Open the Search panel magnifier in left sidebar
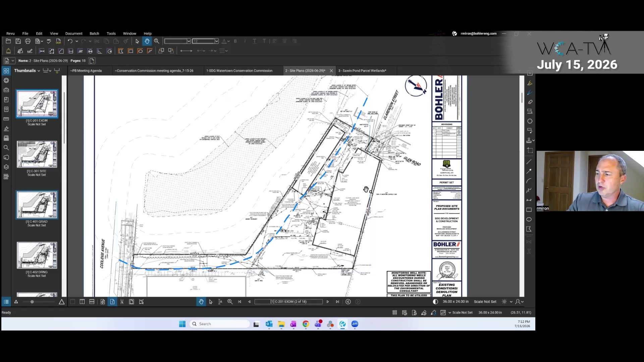 tap(6, 147)
